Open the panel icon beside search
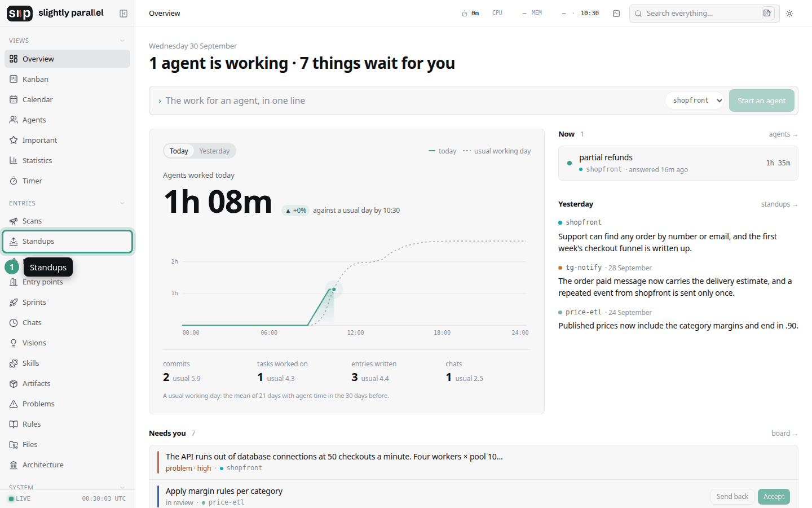This screenshot has width=812, height=508. click(616, 14)
